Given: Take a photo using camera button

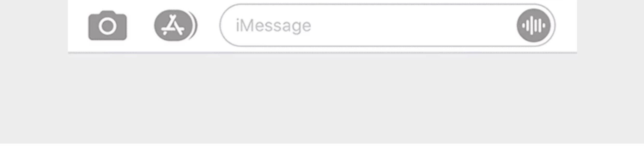Looking at the screenshot, I should point(108,25).
